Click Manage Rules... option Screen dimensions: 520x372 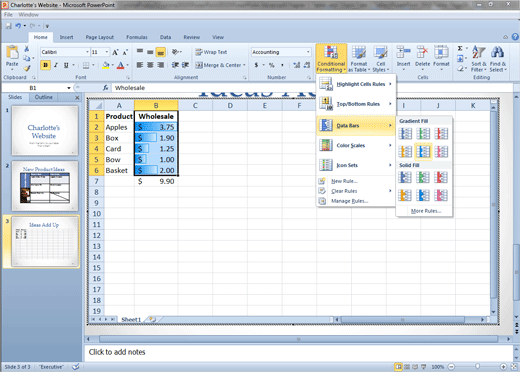(x=349, y=201)
